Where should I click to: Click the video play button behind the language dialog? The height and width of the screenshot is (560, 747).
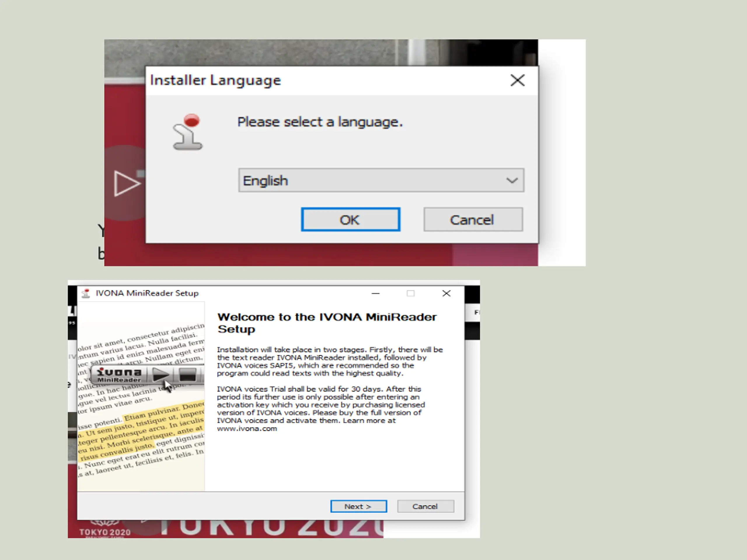[x=127, y=183]
